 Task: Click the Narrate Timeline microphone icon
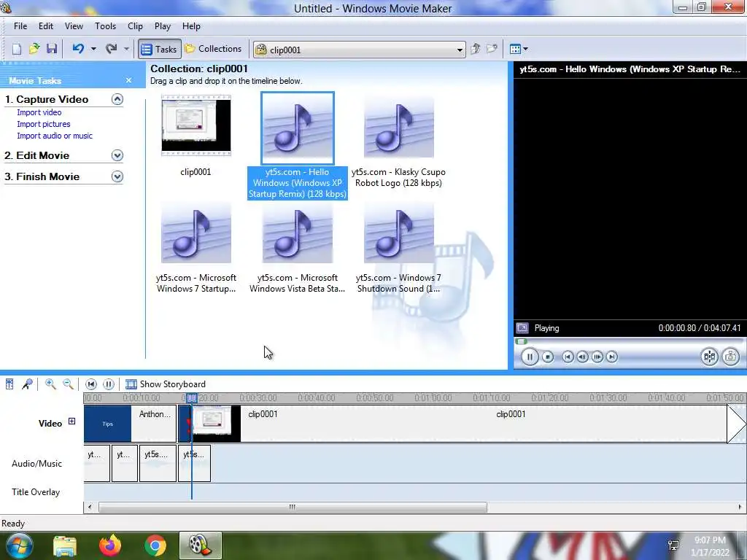tap(27, 384)
